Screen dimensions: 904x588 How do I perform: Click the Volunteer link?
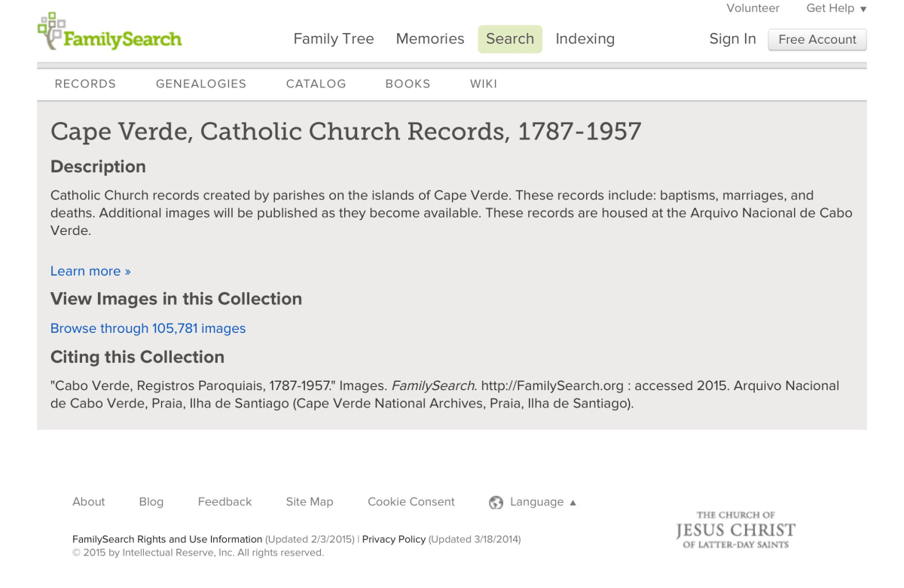pos(753,8)
